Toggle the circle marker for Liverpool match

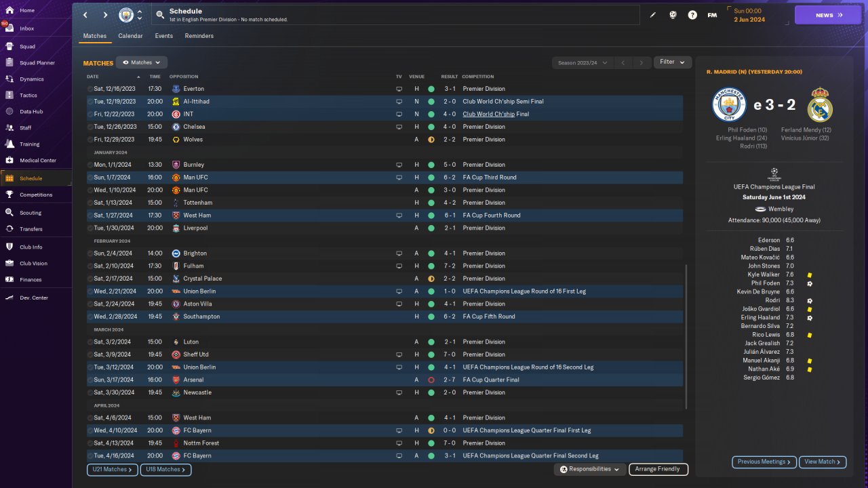[x=90, y=228]
